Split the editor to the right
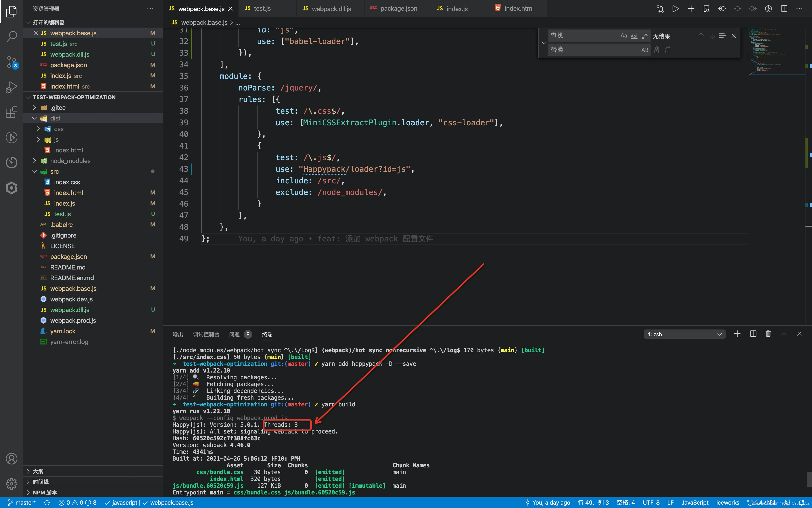The image size is (812, 508). click(x=784, y=9)
